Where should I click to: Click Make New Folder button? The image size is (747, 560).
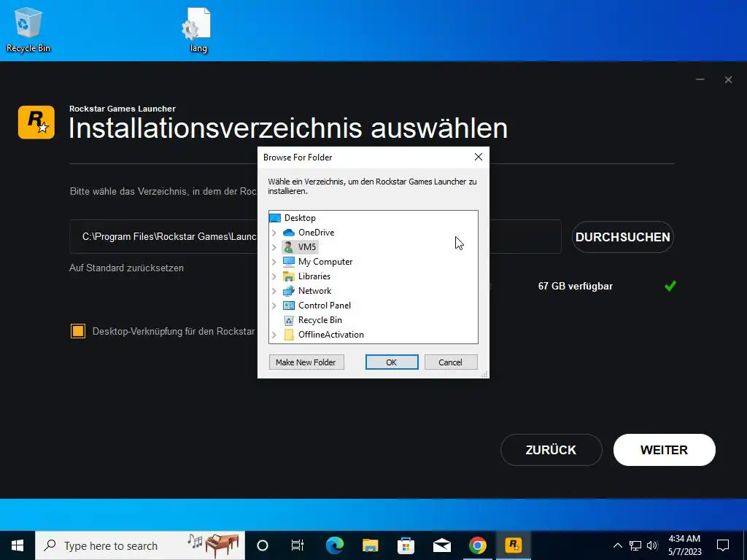306,362
